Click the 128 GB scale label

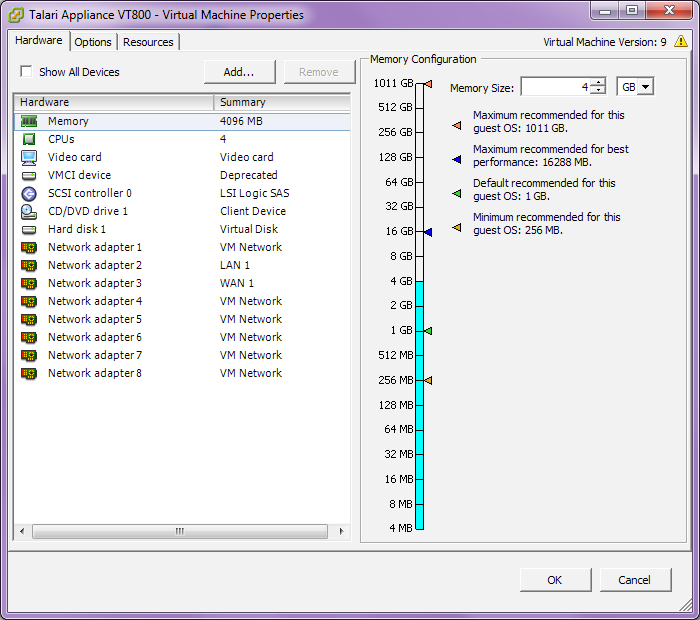pyautogui.click(x=396, y=157)
